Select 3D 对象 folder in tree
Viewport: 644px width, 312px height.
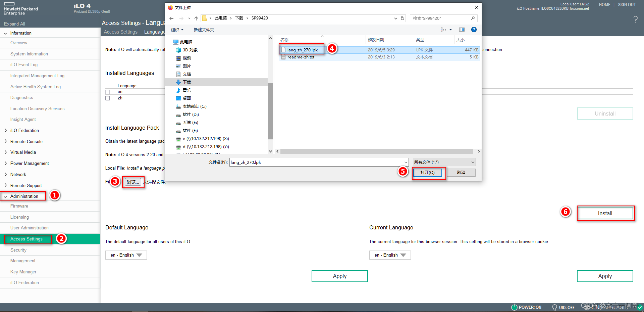(187, 50)
